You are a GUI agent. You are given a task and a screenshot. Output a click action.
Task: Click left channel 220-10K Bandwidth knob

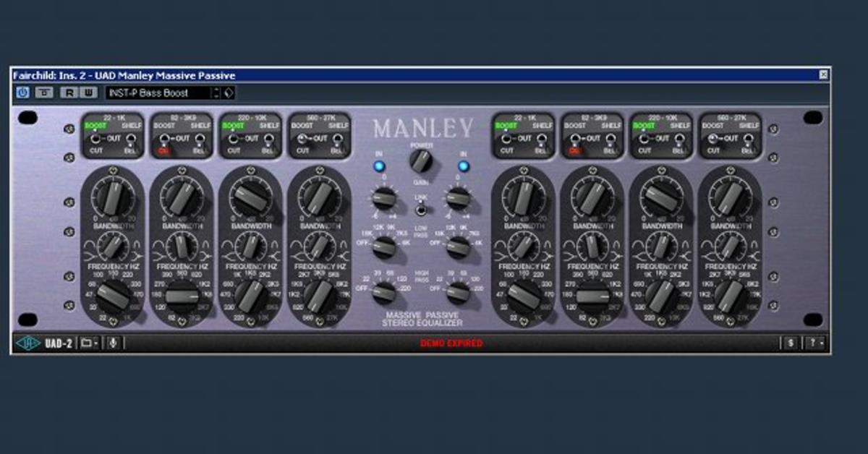point(250,247)
